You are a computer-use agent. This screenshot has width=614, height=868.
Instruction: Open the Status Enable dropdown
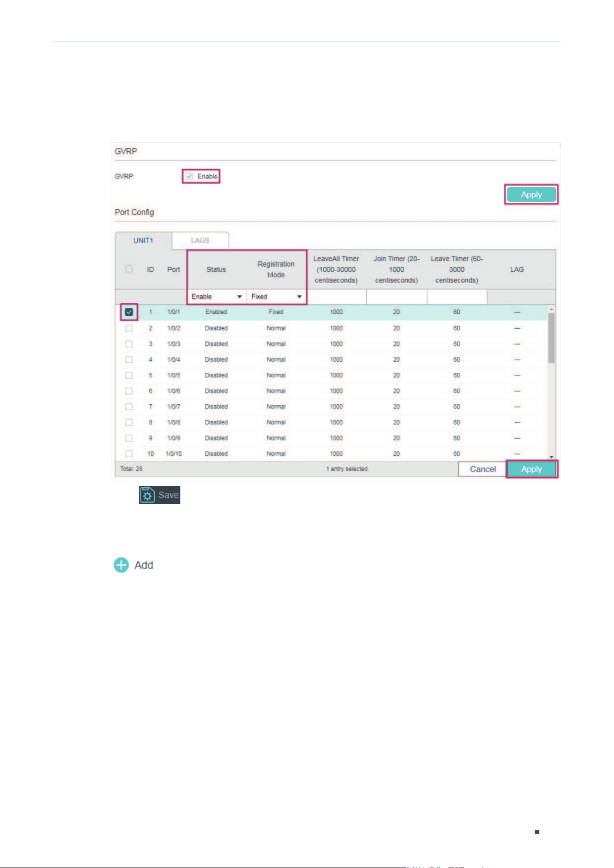217,296
